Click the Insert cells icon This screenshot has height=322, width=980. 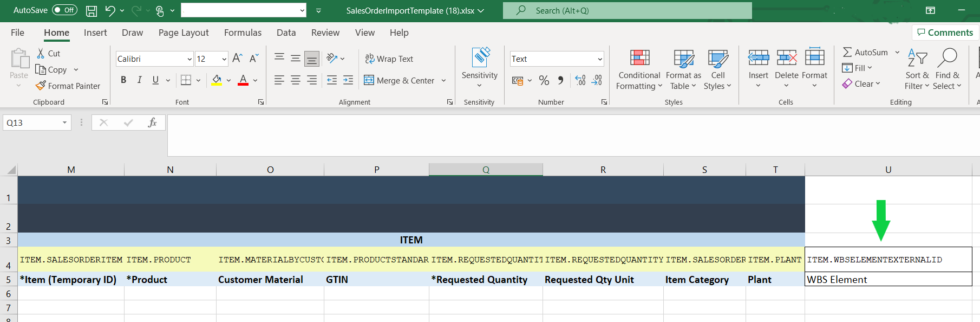(758, 57)
